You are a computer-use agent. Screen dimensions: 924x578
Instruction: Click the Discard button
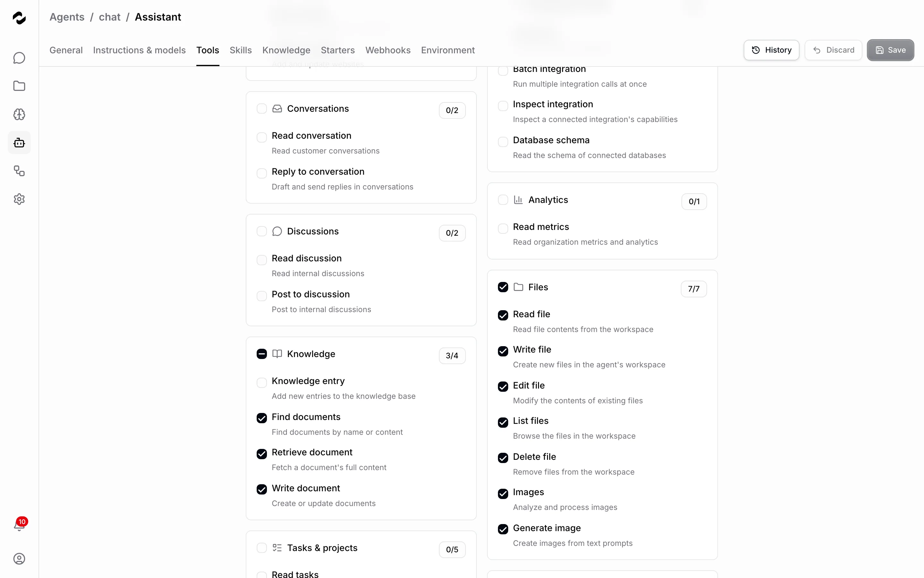[x=833, y=50]
